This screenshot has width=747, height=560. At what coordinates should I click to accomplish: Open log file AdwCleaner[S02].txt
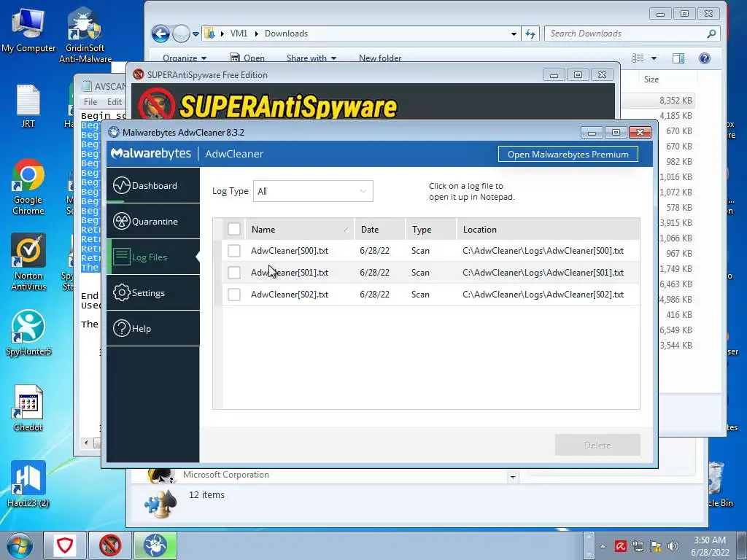[x=289, y=295]
